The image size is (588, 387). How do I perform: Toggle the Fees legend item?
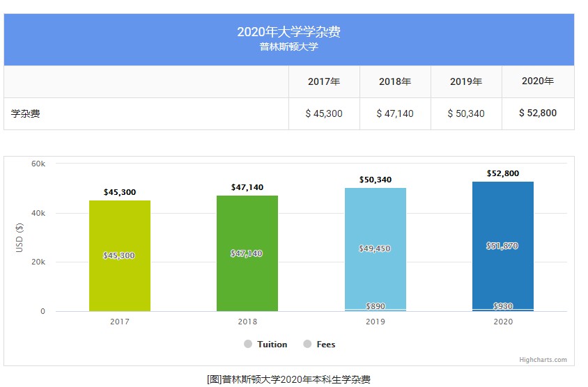coord(325,345)
